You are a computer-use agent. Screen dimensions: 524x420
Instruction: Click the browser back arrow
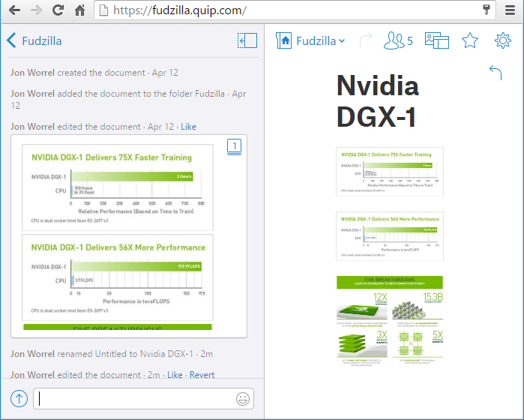(14, 10)
